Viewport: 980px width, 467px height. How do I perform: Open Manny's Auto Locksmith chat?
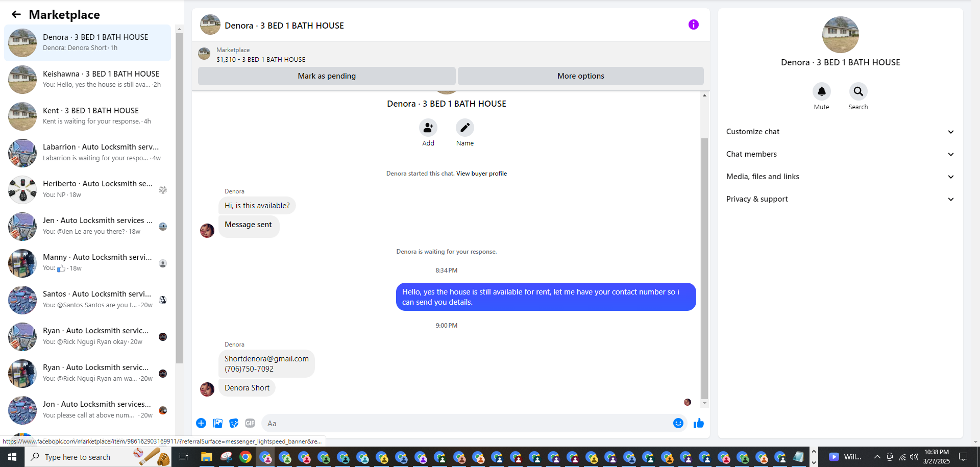pos(88,263)
